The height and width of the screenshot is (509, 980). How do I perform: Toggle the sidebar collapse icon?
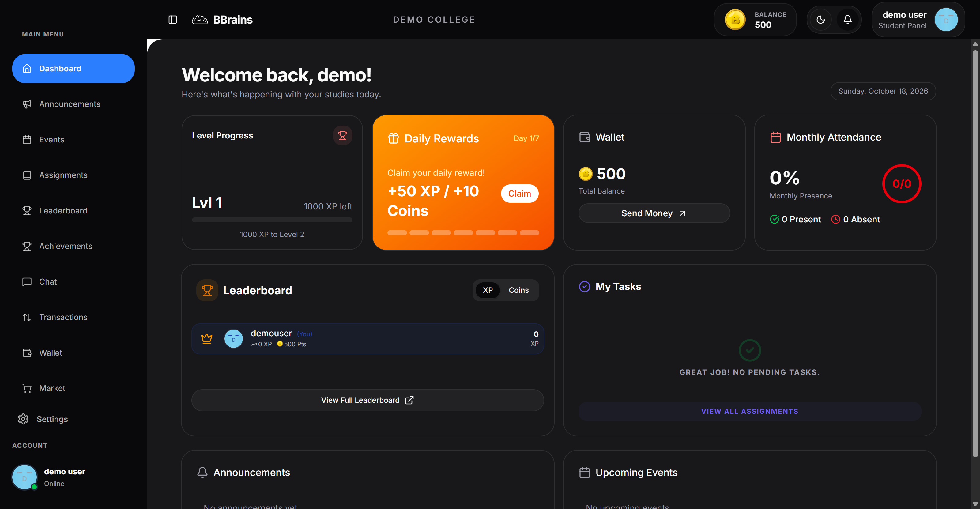click(173, 19)
